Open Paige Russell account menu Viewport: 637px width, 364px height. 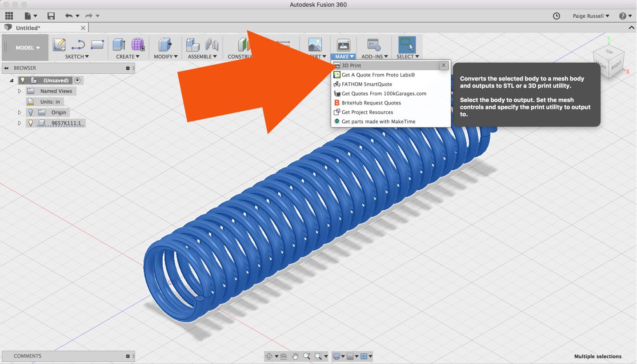point(591,16)
